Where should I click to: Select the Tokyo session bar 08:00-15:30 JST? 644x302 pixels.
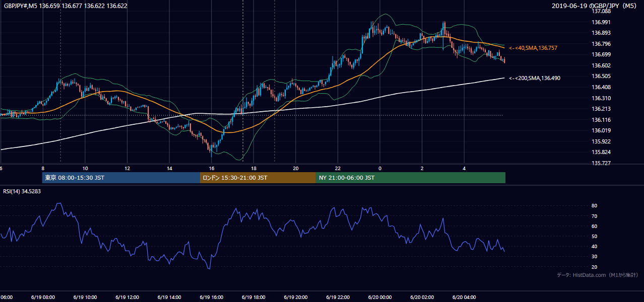[121, 178]
